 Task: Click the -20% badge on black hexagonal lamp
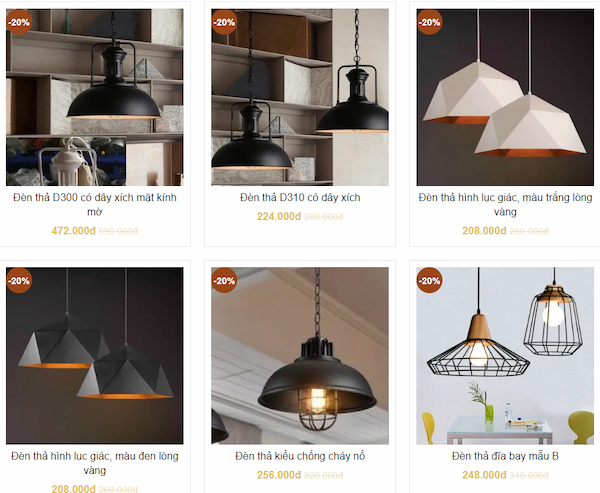19,281
